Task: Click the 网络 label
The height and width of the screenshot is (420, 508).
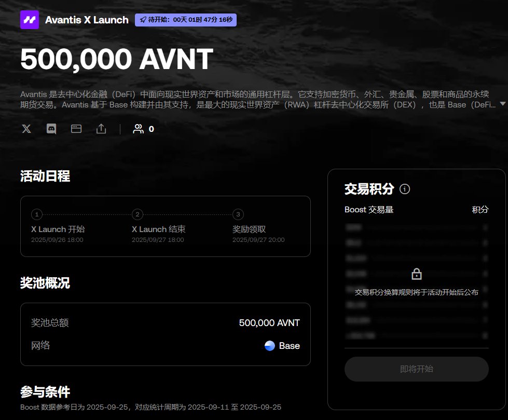Action: [40, 345]
